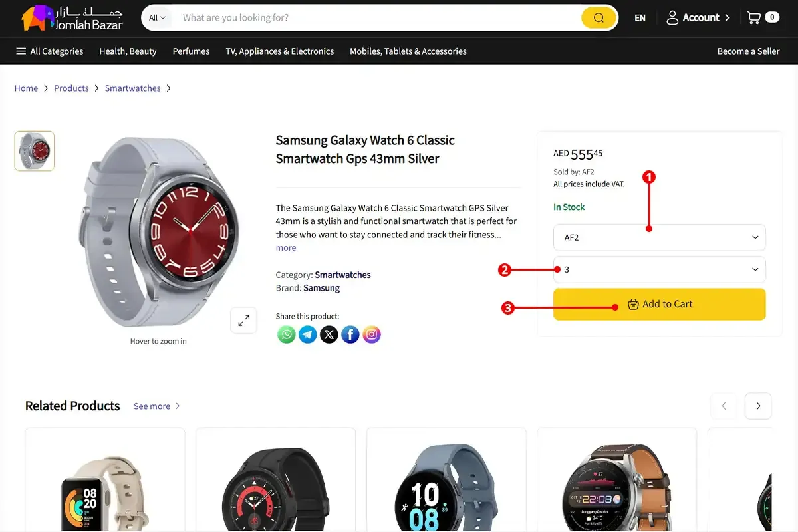Open the quantity dropdown showing 3
The image size is (798, 532).
pos(659,269)
